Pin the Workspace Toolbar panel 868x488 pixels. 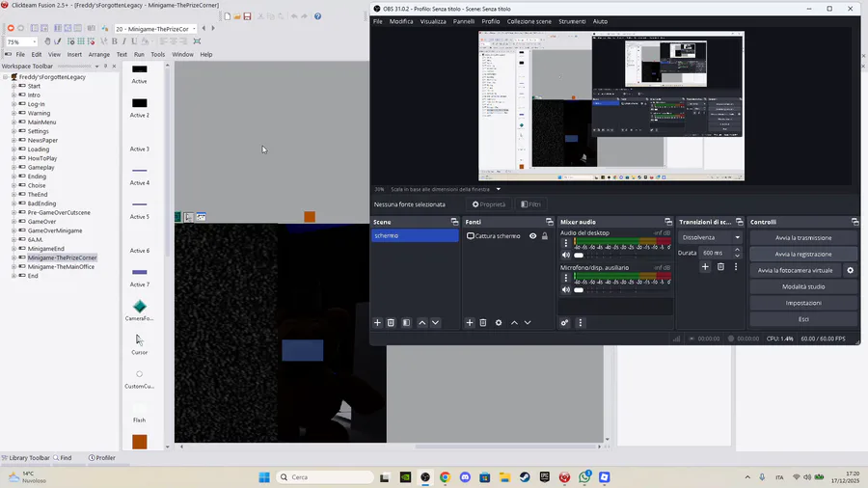click(x=106, y=66)
